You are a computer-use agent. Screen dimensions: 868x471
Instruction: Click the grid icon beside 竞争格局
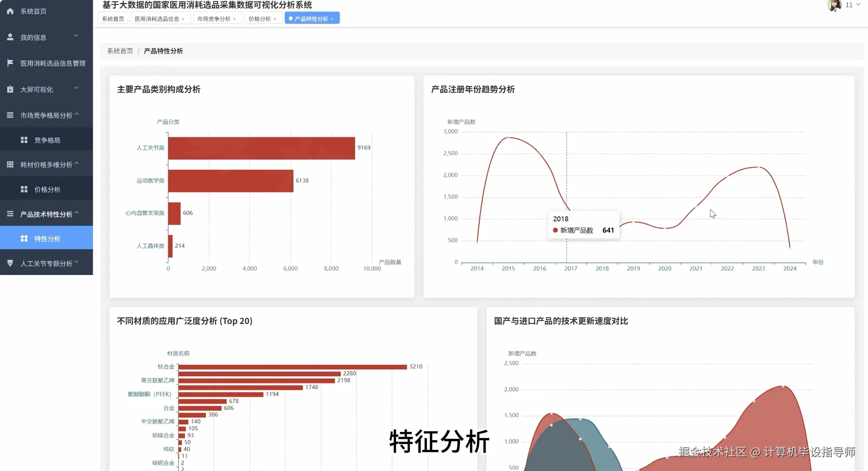point(24,140)
